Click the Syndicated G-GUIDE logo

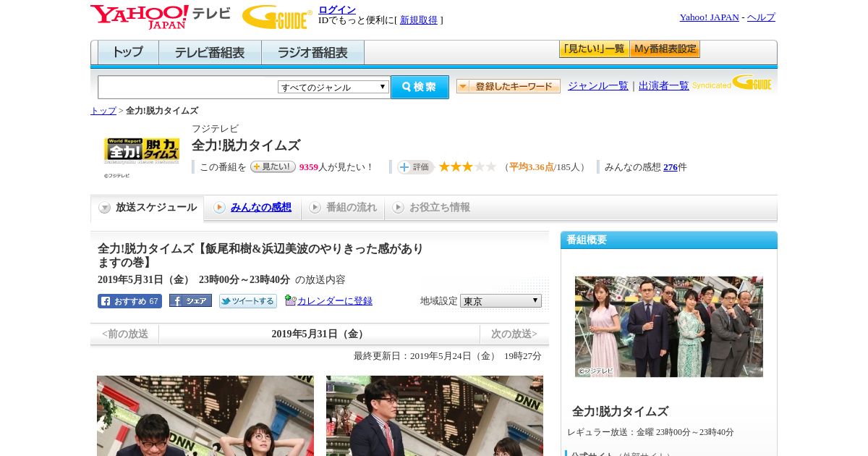coord(732,83)
